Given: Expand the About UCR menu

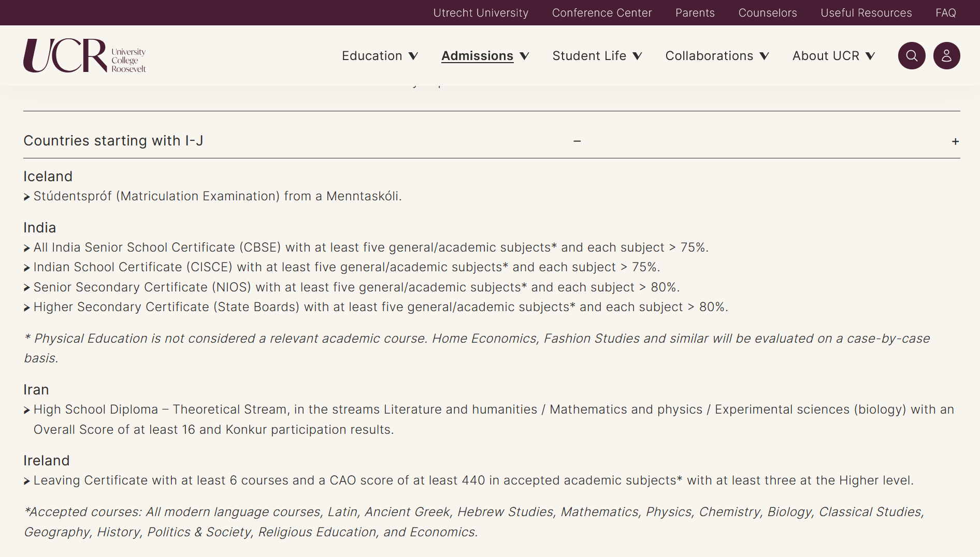Looking at the screenshot, I should [833, 56].
